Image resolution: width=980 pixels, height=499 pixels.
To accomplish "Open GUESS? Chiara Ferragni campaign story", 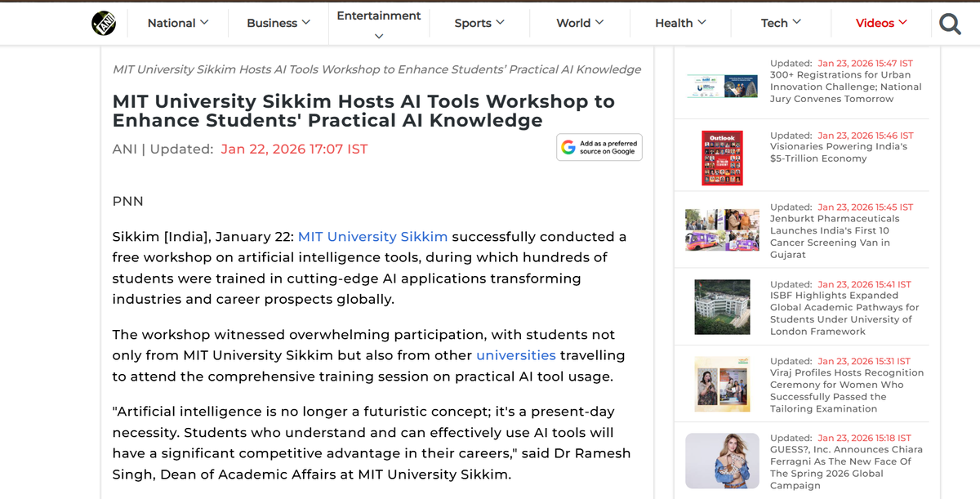I will tap(846, 467).
